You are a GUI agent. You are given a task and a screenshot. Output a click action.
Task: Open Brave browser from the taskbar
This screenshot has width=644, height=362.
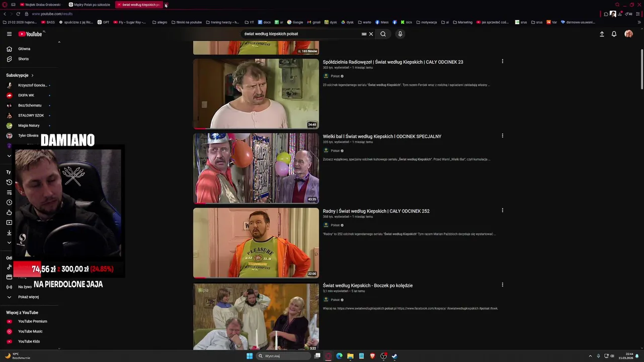372,356
